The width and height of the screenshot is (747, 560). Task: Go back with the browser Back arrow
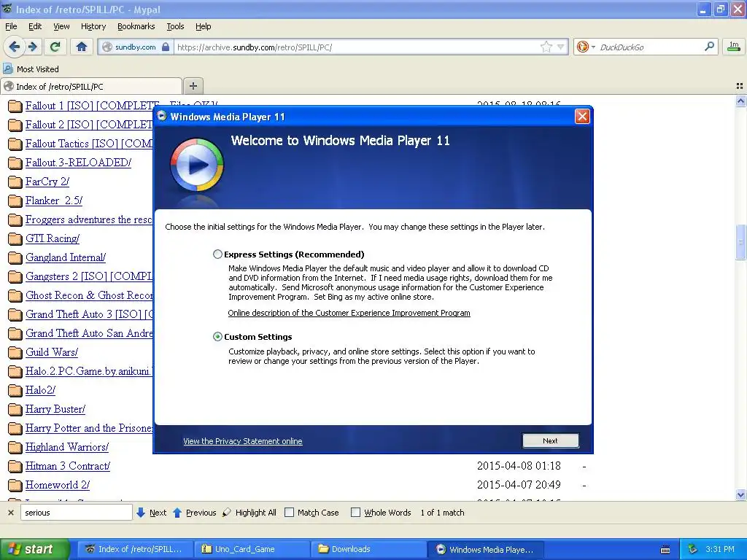15,47
